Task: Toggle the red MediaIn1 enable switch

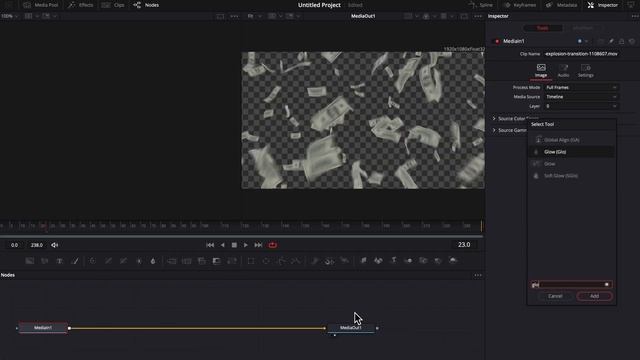Action: (x=497, y=41)
